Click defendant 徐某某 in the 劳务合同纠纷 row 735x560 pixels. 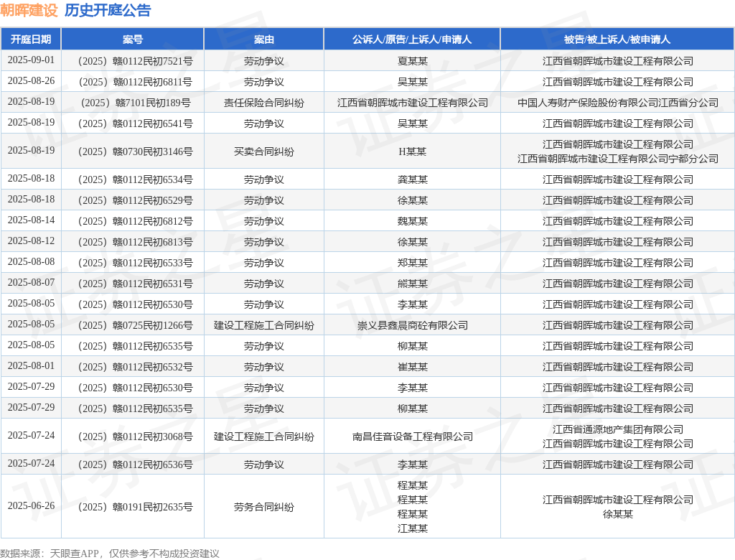tap(618, 514)
